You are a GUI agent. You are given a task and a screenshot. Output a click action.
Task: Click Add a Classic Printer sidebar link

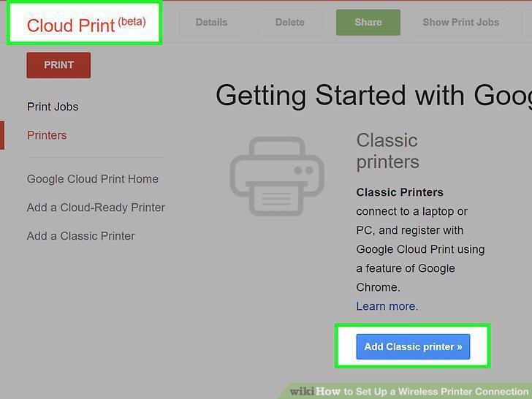pyautogui.click(x=80, y=236)
